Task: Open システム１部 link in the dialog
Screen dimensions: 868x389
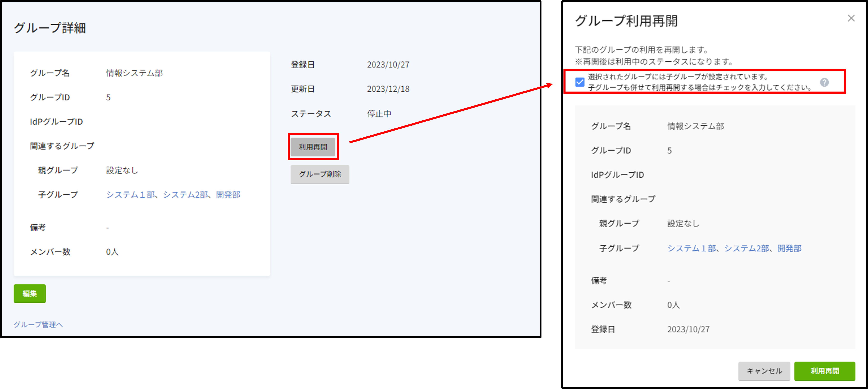Action: pyautogui.click(x=692, y=248)
